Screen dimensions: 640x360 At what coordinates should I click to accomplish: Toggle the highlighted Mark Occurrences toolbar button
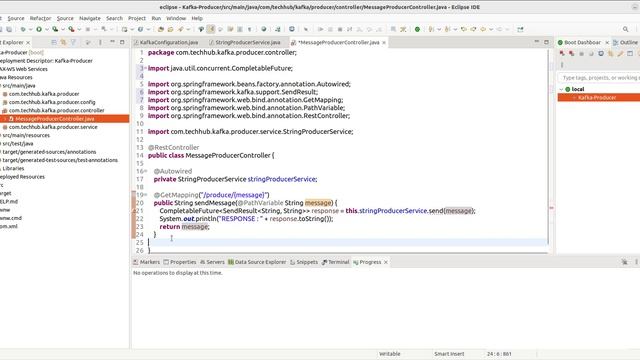click(x=211, y=29)
